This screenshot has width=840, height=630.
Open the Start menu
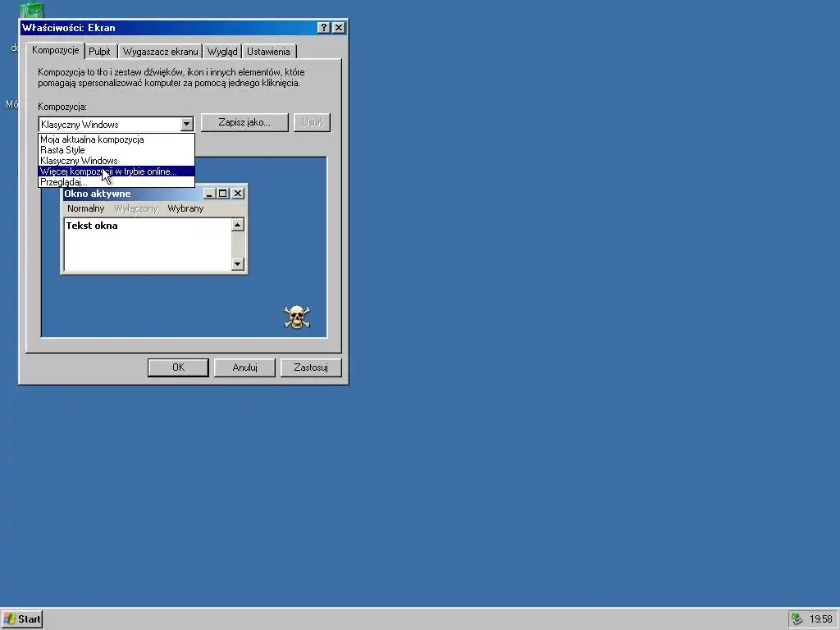[22, 619]
